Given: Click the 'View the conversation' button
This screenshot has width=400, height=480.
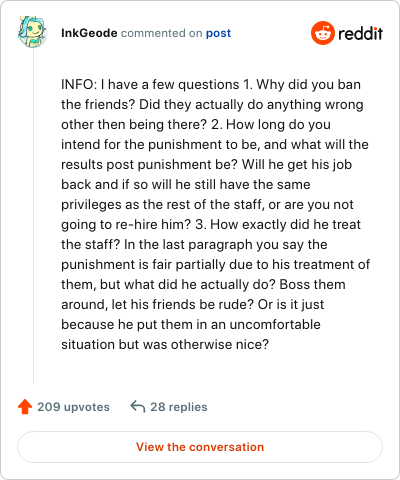Looking at the screenshot, I should 200,447.
